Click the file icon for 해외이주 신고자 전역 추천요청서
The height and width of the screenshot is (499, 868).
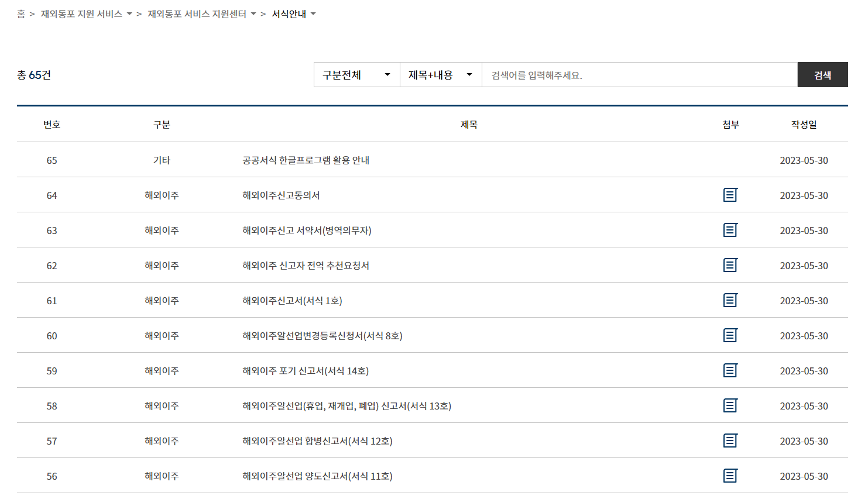(730, 264)
